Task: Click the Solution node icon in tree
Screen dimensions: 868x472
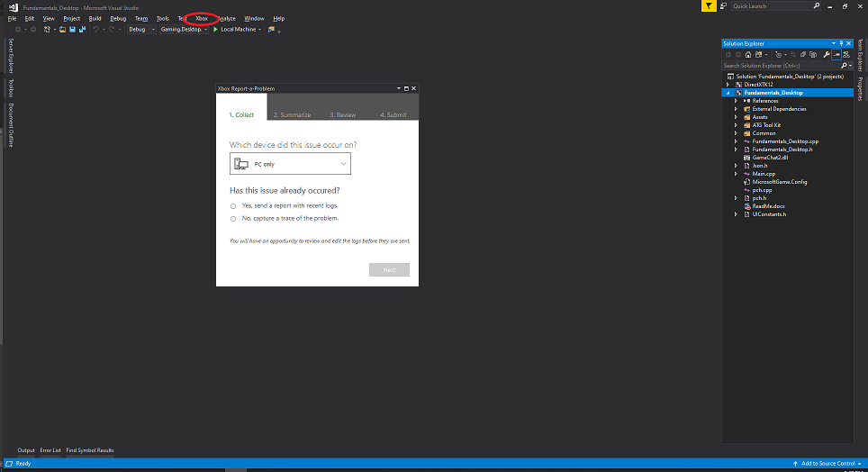Action: [731, 77]
